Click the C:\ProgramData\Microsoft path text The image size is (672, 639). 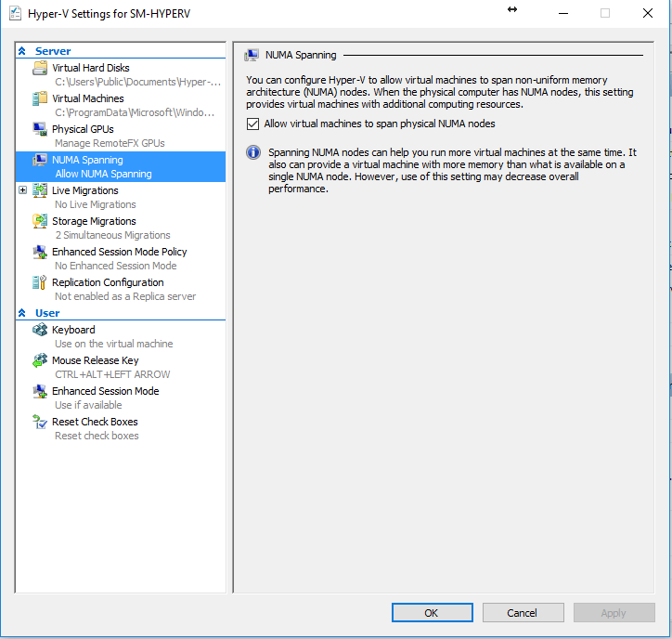click(x=135, y=112)
